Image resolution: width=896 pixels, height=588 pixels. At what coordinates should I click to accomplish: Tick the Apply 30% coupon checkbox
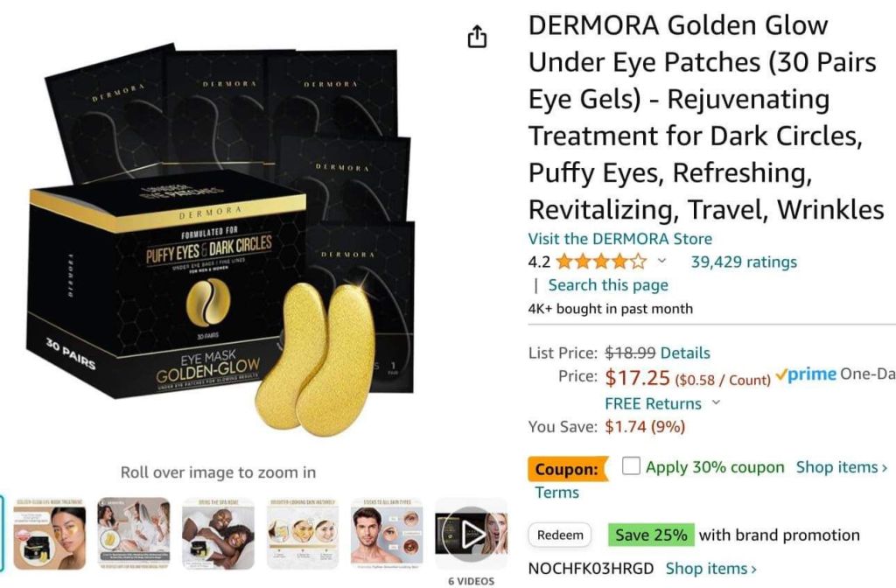(x=631, y=465)
